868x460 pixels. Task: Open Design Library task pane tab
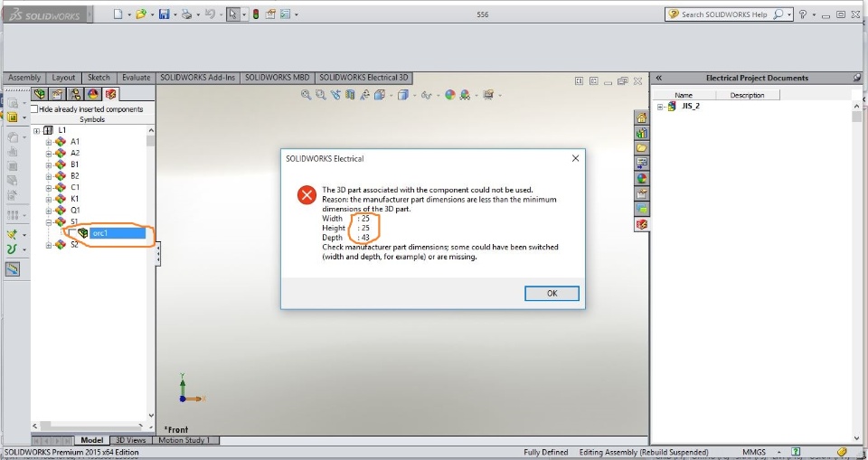coord(642,133)
